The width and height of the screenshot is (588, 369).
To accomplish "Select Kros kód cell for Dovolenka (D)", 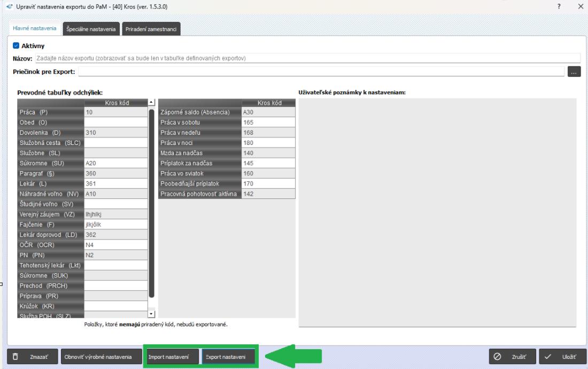I will 114,132.
